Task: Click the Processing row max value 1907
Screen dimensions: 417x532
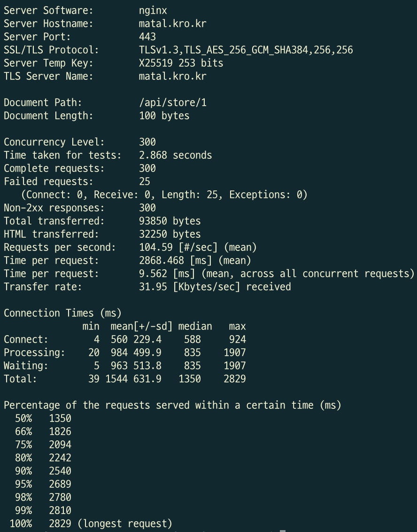Action: coord(235,352)
